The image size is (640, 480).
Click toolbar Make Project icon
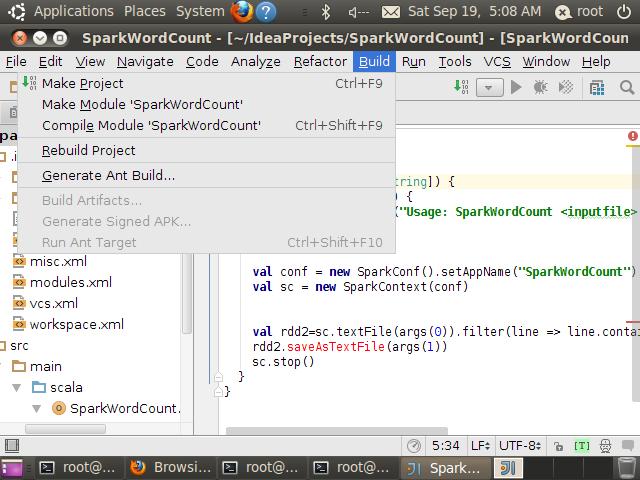click(461, 87)
